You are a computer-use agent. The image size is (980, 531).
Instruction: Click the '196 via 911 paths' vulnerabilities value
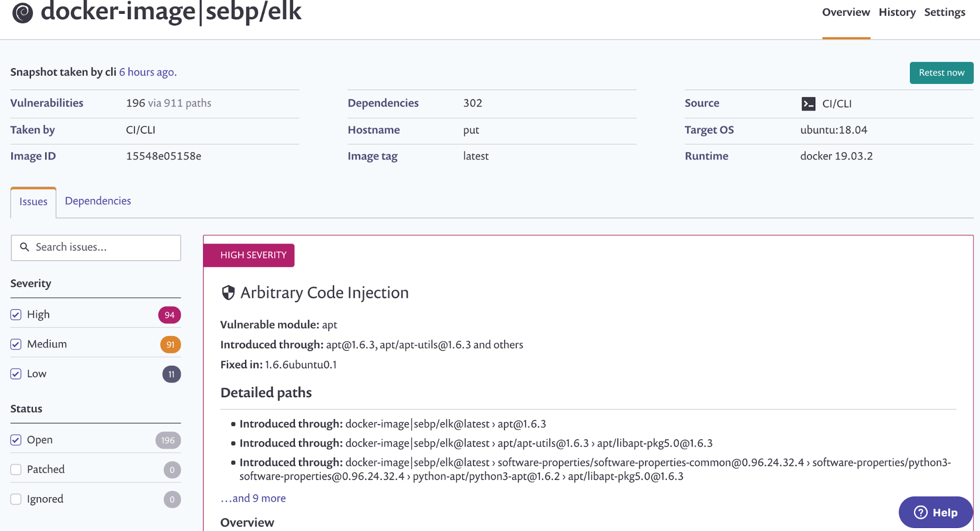click(169, 103)
